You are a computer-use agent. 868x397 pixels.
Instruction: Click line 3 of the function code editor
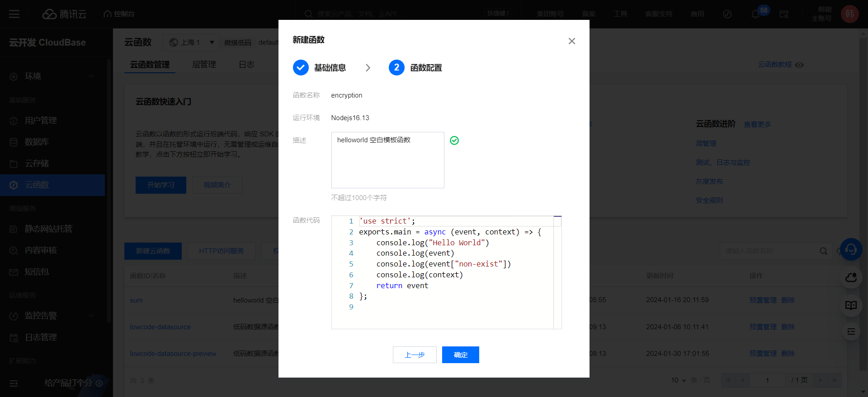pos(432,243)
